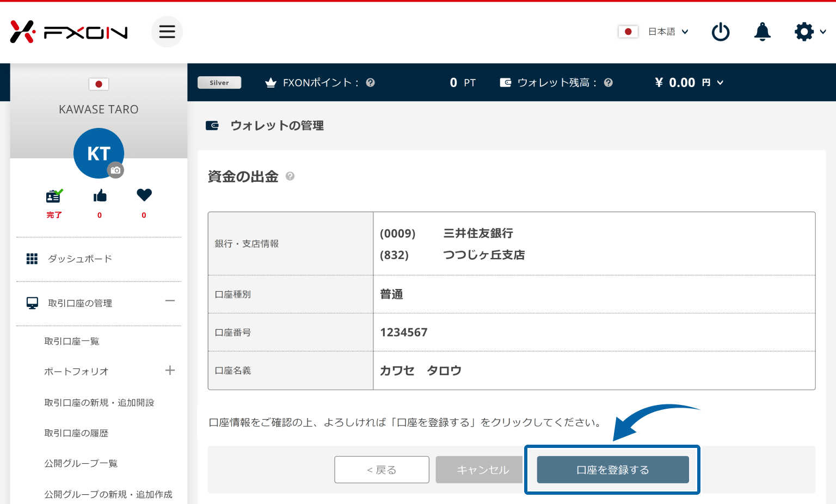Open 公開グループの新規・追加作成

click(x=108, y=494)
